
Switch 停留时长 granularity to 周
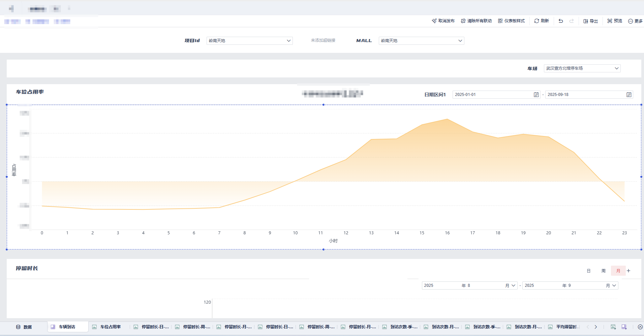pyautogui.click(x=604, y=271)
